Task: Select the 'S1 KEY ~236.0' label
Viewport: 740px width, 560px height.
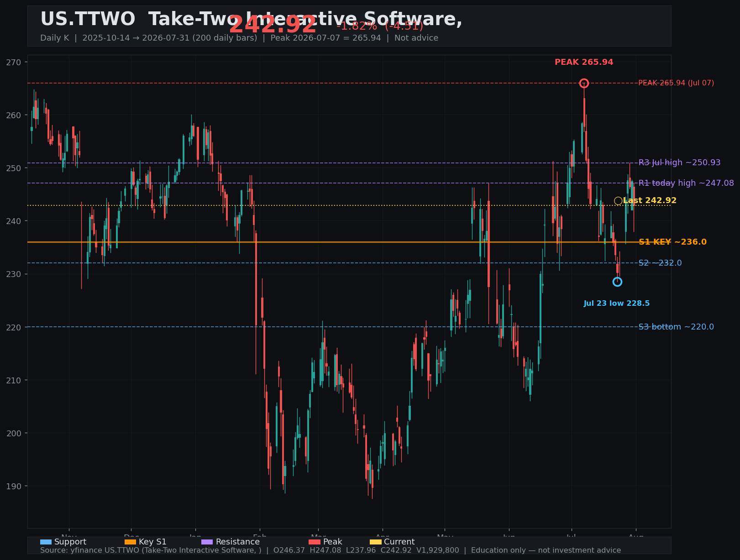Action: coord(672,242)
